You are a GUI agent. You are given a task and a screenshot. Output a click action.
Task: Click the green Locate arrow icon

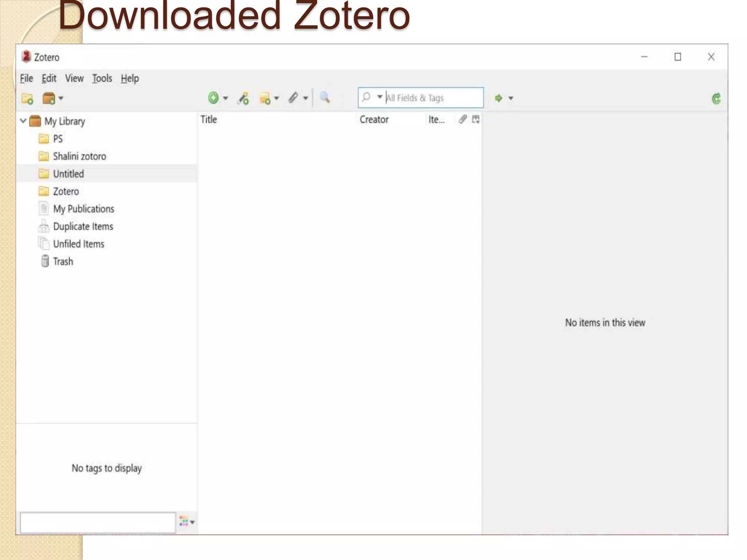pos(498,98)
